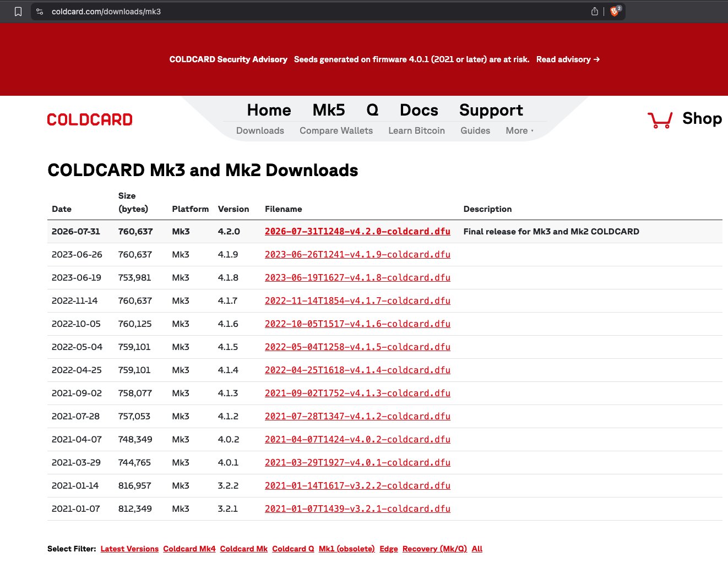Download v3.2.1 coldcard.dfu firmware
Viewport: 728px width, 585px height.
pyautogui.click(x=357, y=509)
